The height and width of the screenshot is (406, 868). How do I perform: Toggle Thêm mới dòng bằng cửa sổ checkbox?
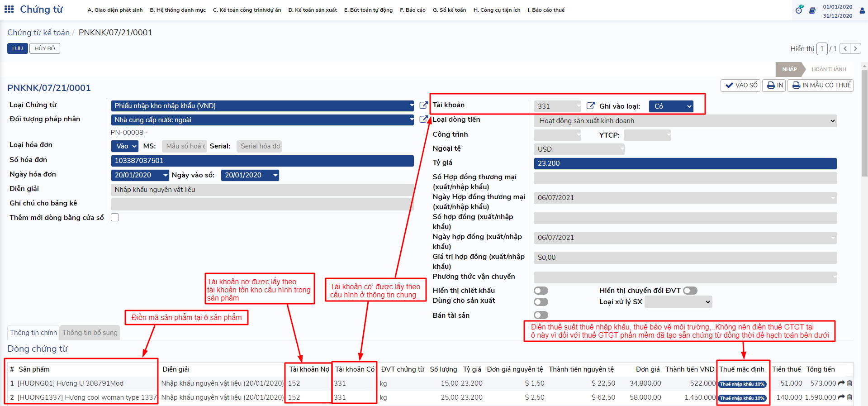pyautogui.click(x=115, y=217)
